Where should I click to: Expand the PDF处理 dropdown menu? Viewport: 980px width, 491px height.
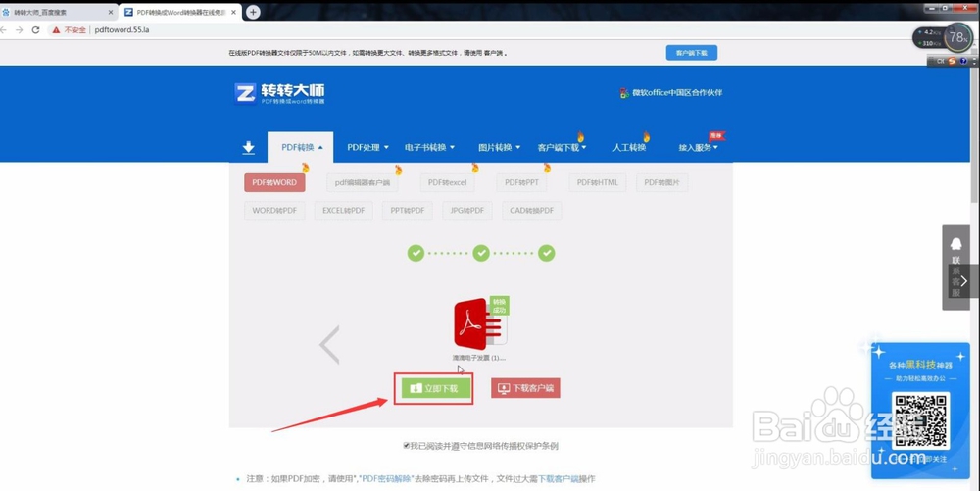click(x=367, y=147)
